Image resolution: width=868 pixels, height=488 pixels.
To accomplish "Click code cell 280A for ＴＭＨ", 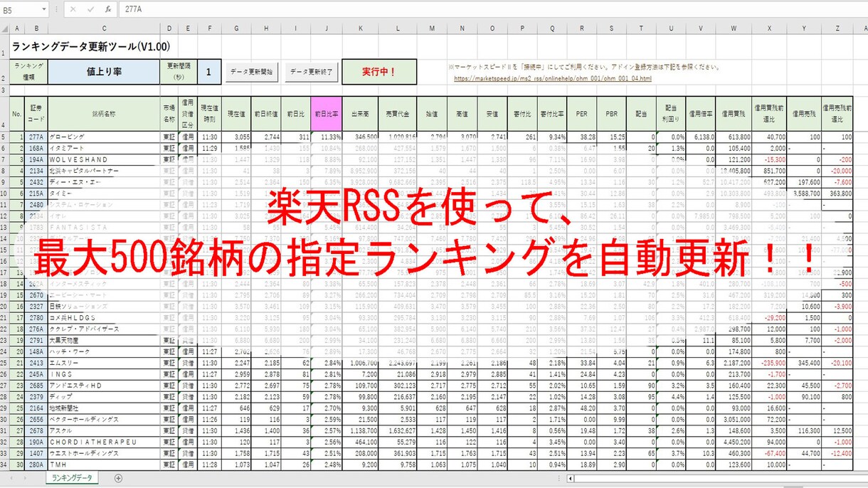I will pos(36,465).
